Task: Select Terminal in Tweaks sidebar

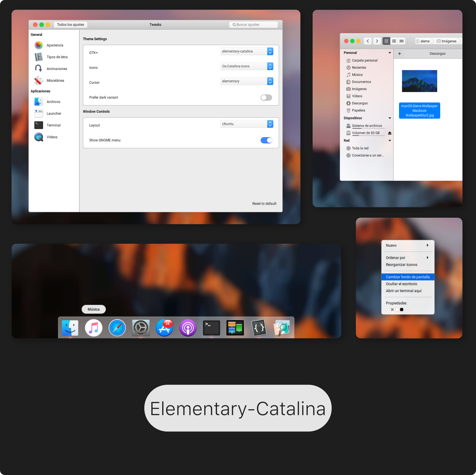Action: [54, 125]
